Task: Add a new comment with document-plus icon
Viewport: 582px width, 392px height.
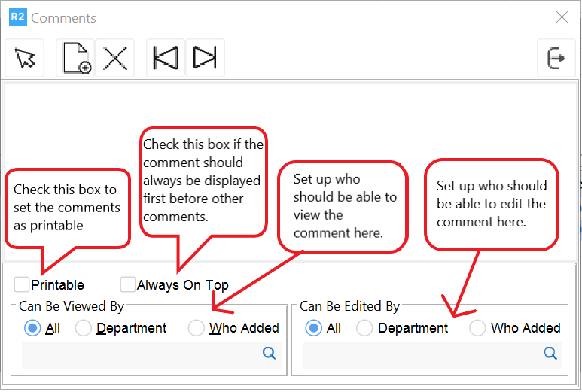Action: coord(75,58)
